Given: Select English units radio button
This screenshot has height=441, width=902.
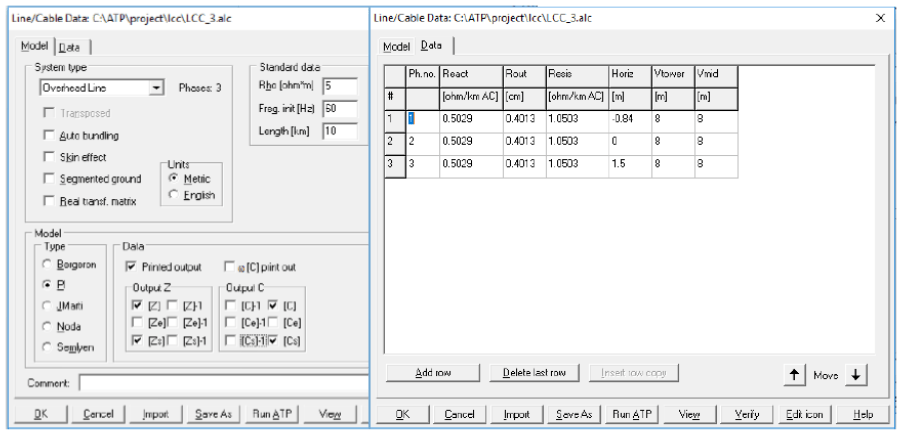Looking at the screenshot, I should point(174,195).
